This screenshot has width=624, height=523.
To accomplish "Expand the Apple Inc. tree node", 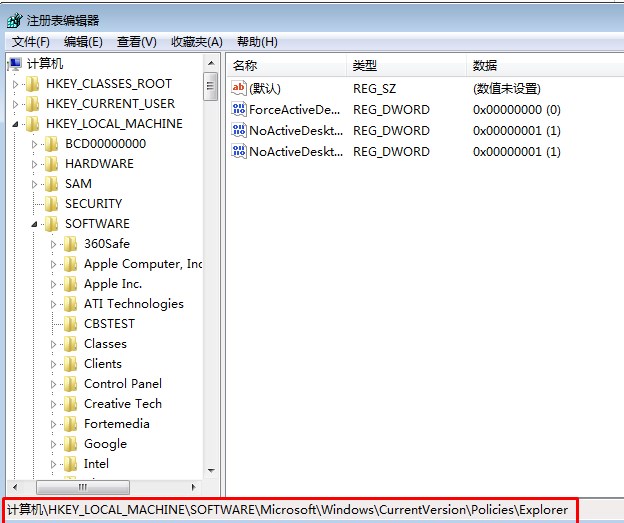I will pos(53,284).
